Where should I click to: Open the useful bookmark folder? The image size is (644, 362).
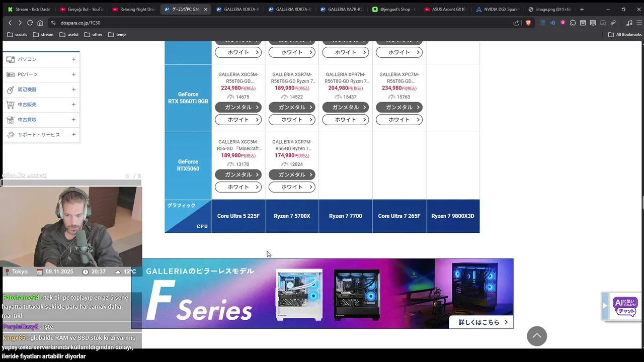click(x=69, y=35)
